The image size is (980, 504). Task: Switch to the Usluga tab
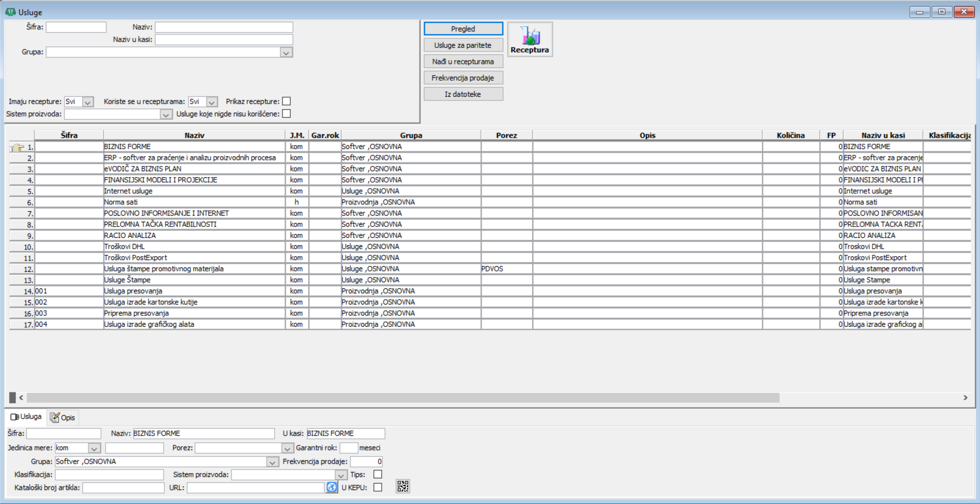(26, 417)
